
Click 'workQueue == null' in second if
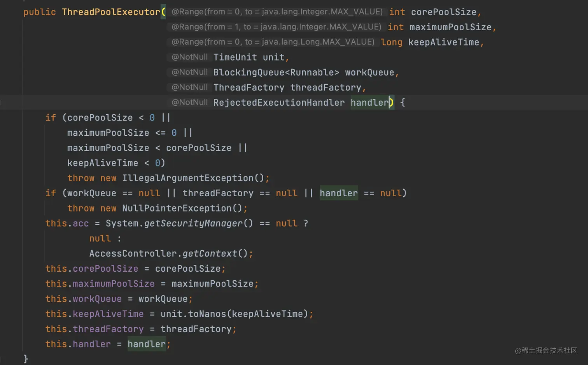114,193
